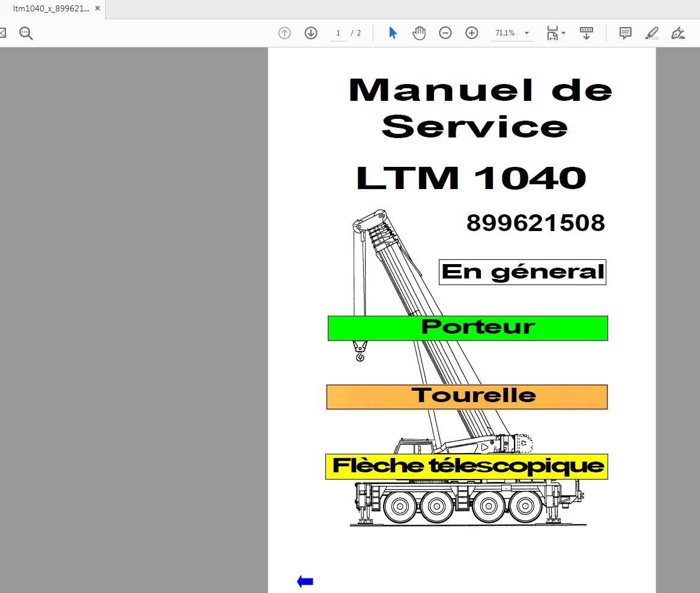Image resolution: width=700 pixels, height=593 pixels.
Task: Click the blue back arrow
Action: (x=306, y=582)
